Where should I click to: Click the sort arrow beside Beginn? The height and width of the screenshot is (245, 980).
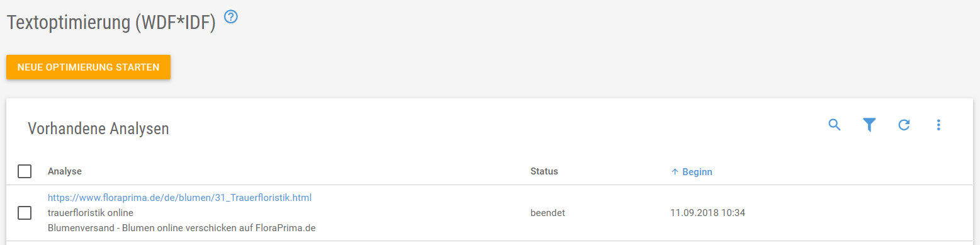click(x=675, y=171)
